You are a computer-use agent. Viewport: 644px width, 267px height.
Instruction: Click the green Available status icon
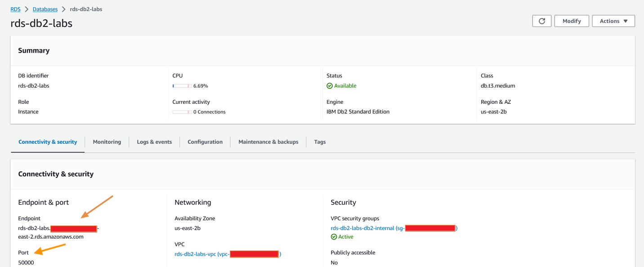pyautogui.click(x=329, y=85)
